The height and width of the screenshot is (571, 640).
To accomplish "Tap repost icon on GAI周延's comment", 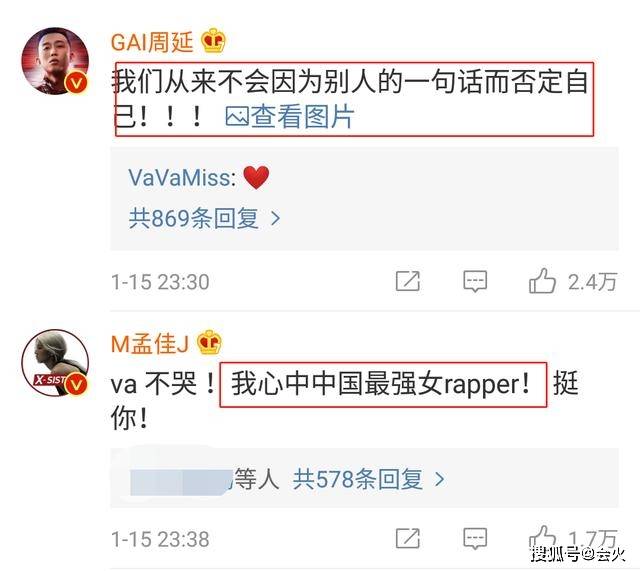I will 408,281.
